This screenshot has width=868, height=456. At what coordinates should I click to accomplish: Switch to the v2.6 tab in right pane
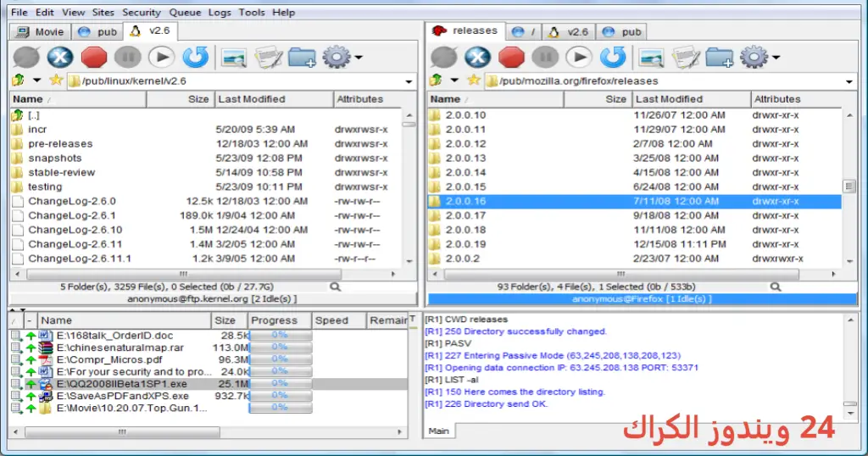coord(569,32)
